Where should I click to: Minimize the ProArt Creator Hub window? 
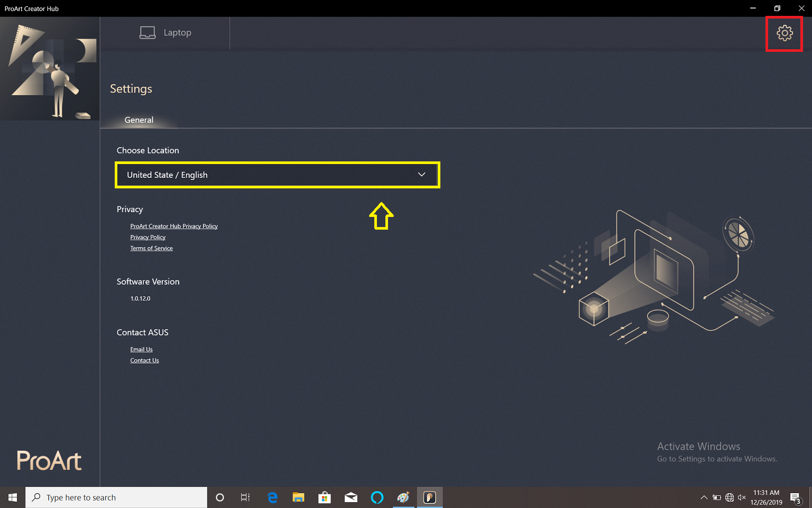point(753,8)
